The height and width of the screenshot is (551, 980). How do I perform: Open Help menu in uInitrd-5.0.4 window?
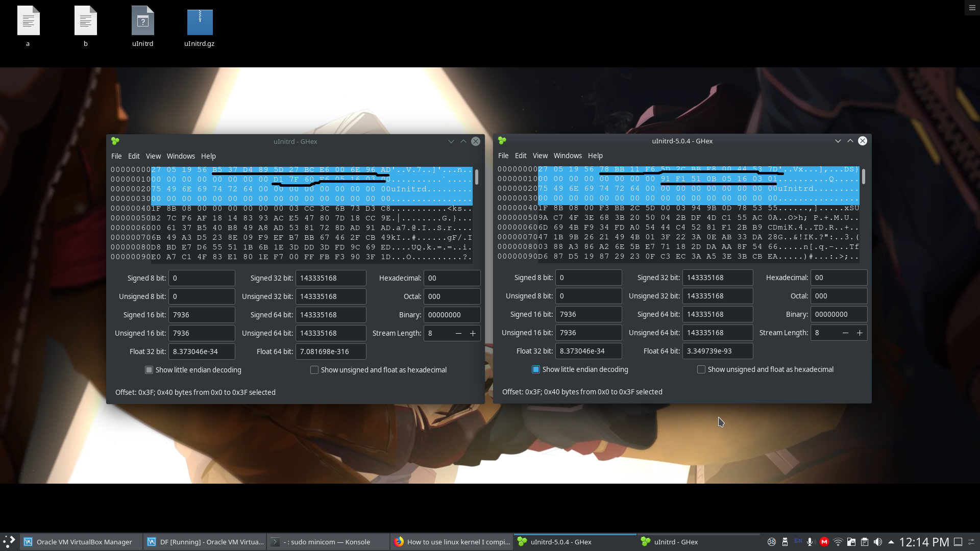(x=595, y=156)
